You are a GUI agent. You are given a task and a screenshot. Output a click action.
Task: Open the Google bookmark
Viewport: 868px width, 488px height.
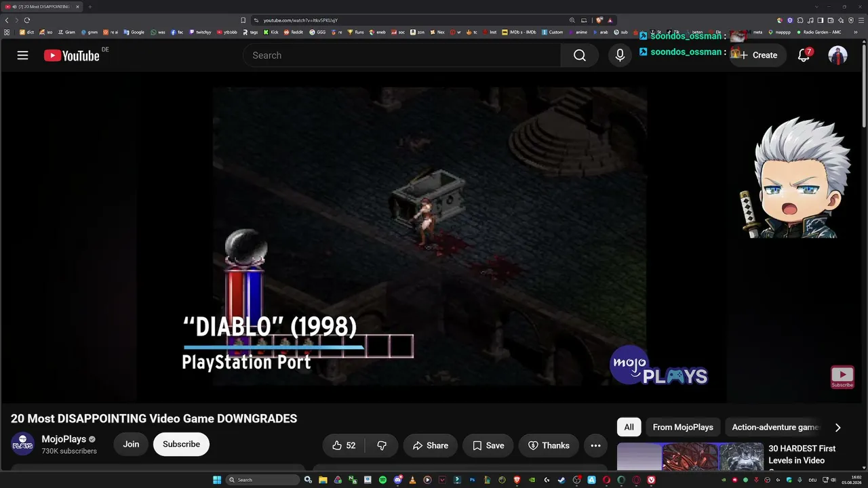pos(134,32)
